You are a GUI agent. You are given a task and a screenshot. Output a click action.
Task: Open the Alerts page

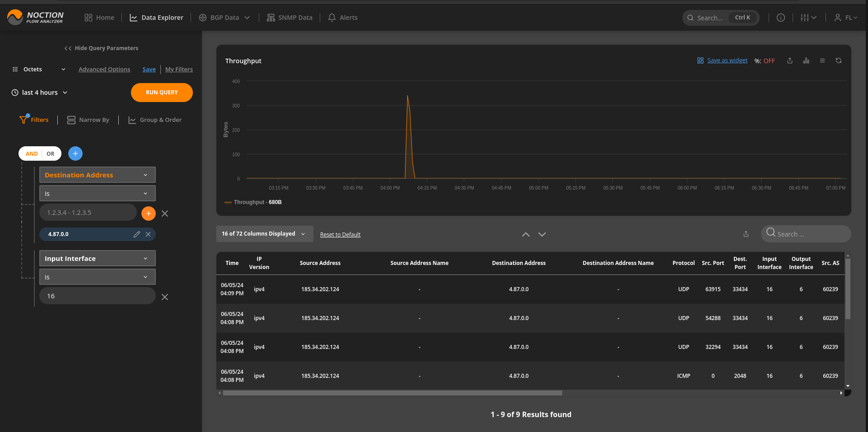[x=343, y=18]
